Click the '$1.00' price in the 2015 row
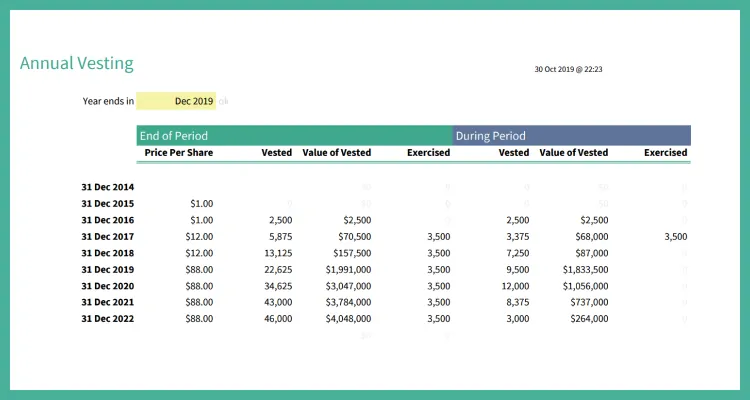 [x=201, y=204]
